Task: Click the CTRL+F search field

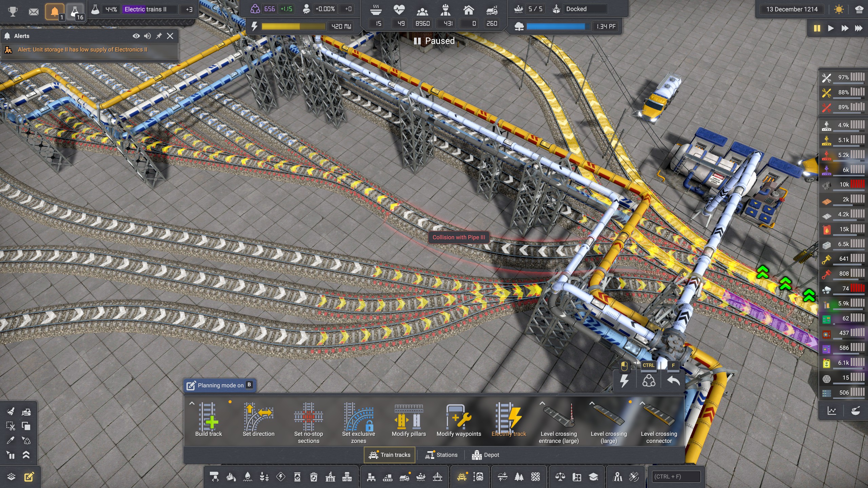Action: coord(676,476)
